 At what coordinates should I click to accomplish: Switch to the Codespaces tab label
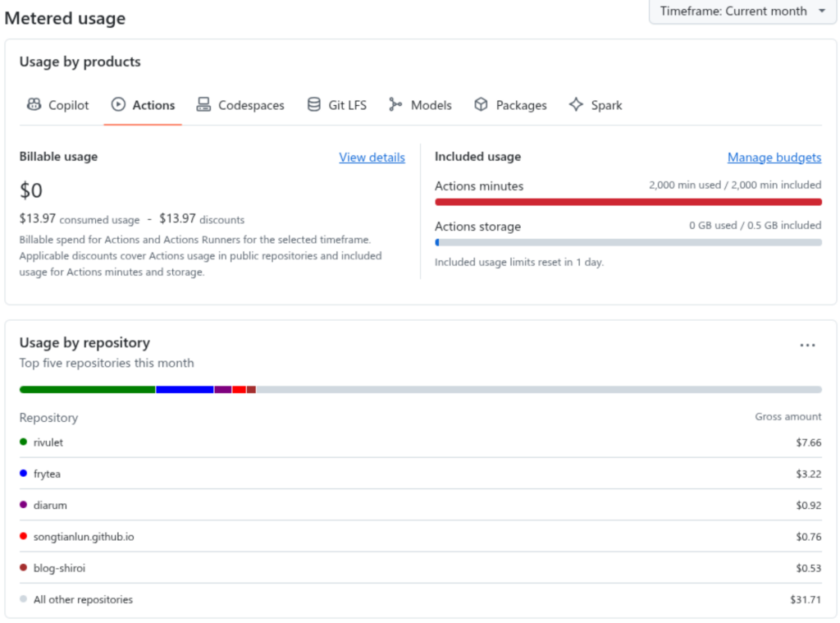tap(251, 105)
